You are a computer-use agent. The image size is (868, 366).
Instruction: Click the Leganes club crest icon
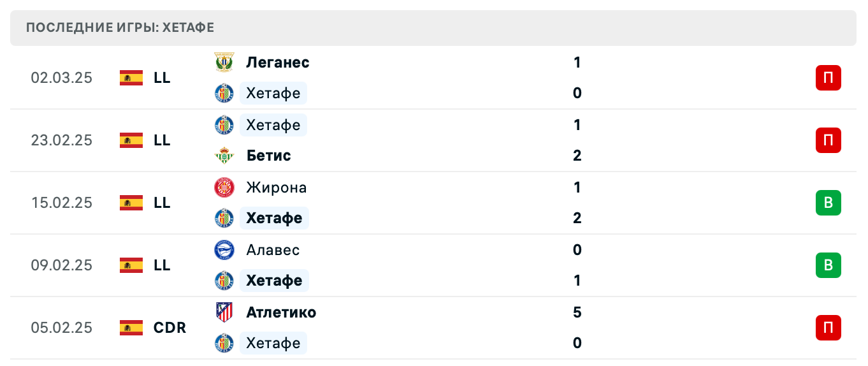point(224,62)
